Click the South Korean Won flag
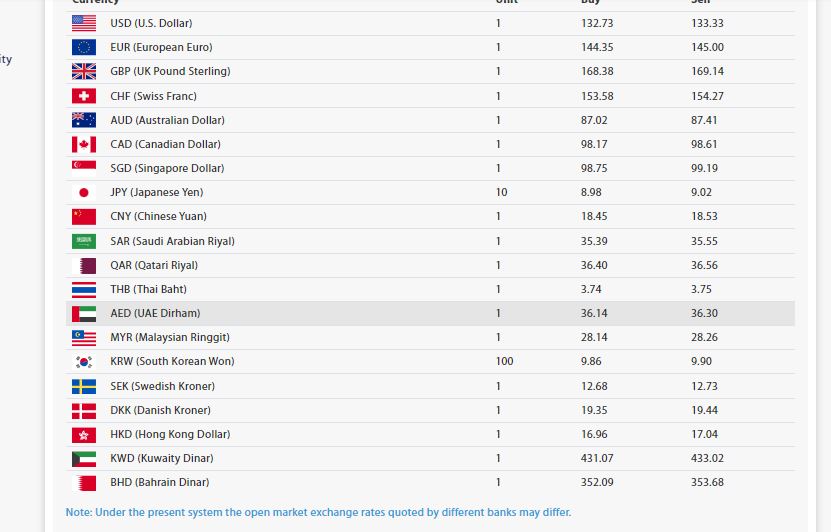Screen dimensions: 831x532 pyautogui.click(x=84, y=361)
